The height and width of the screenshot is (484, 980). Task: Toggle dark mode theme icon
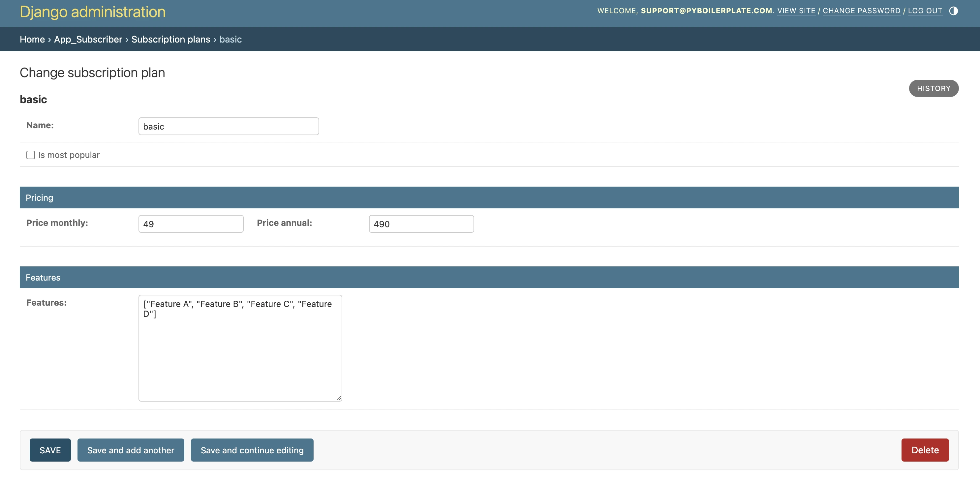pyautogui.click(x=954, y=11)
